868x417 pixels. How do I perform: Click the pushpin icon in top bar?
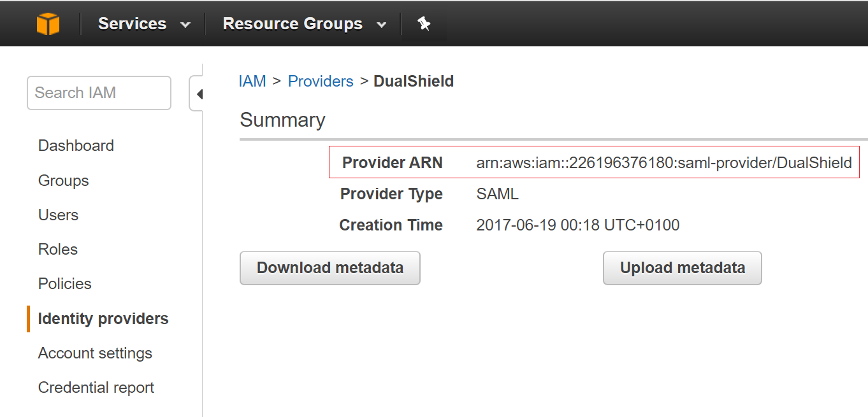[424, 24]
